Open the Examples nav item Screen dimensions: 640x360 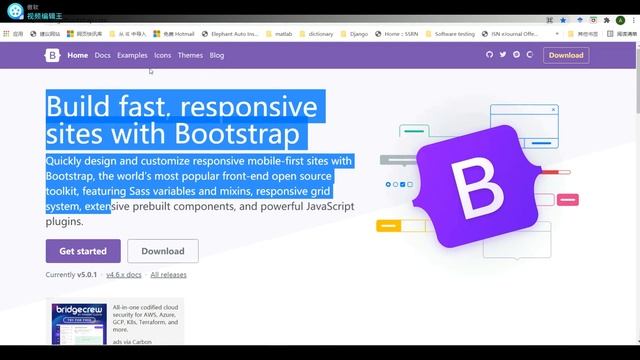(132, 55)
